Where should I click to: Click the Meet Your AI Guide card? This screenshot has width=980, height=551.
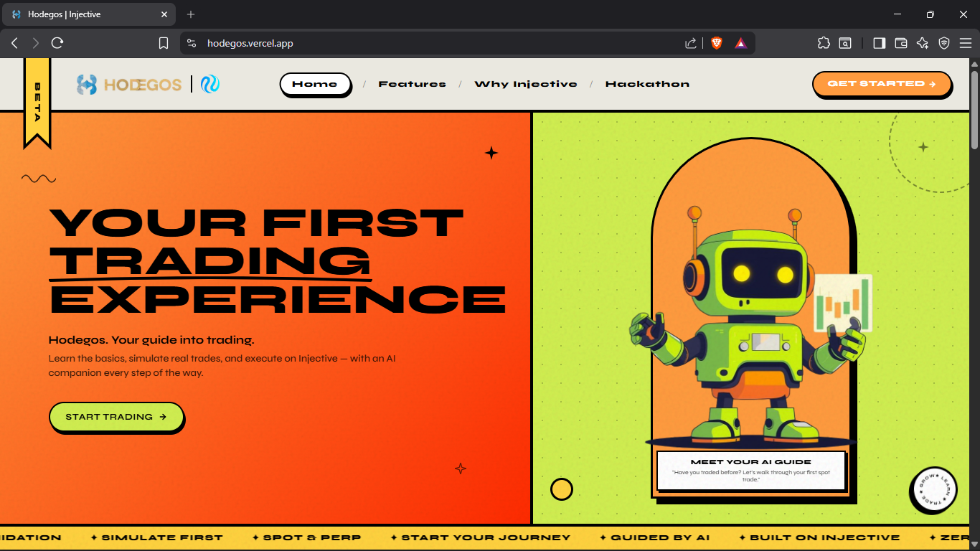751,471
